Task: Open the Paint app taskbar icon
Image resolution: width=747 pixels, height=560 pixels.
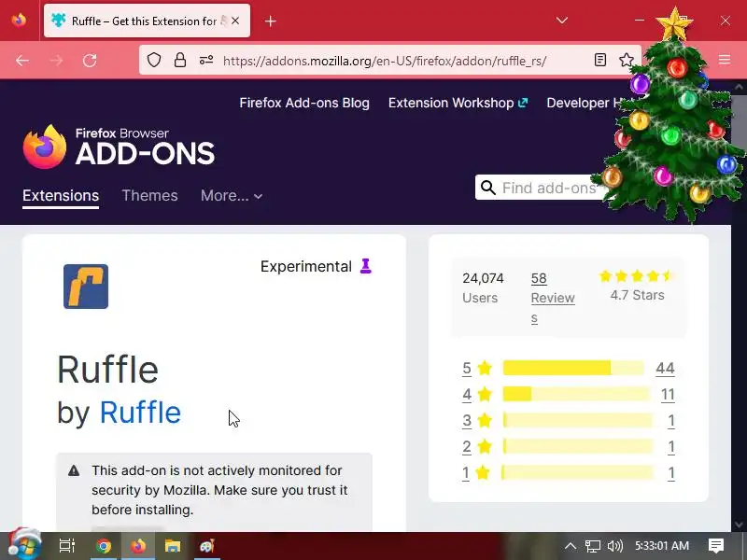Action: (x=207, y=546)
